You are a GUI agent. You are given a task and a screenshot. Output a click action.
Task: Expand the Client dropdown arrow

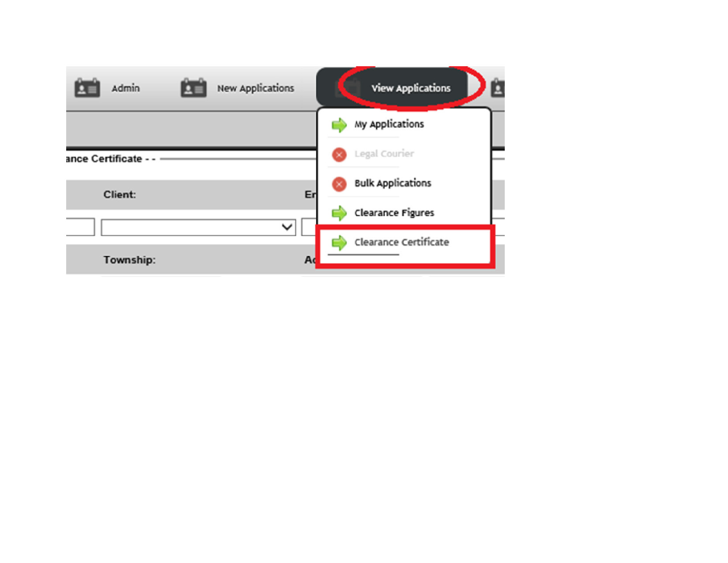(x=287, y=227)
